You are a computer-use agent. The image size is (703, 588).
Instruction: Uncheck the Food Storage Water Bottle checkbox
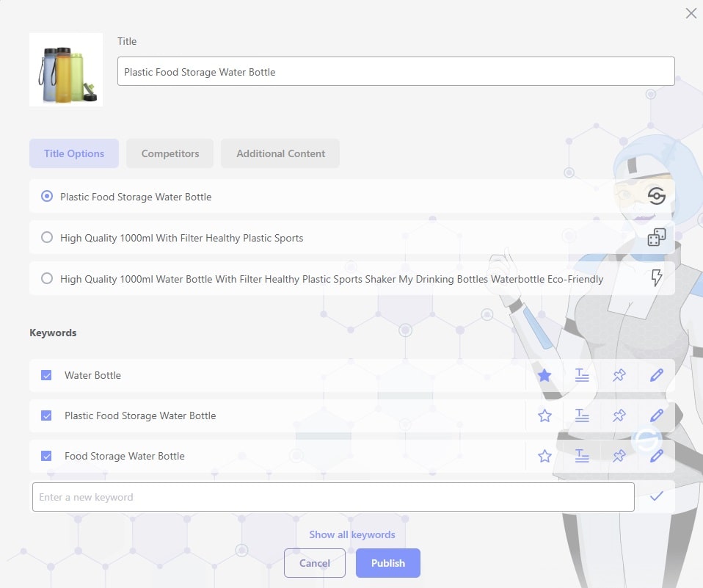(46, 456)
